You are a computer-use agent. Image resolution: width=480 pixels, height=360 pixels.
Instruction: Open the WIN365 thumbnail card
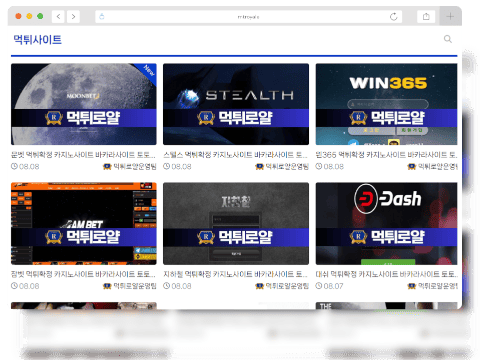386,104
